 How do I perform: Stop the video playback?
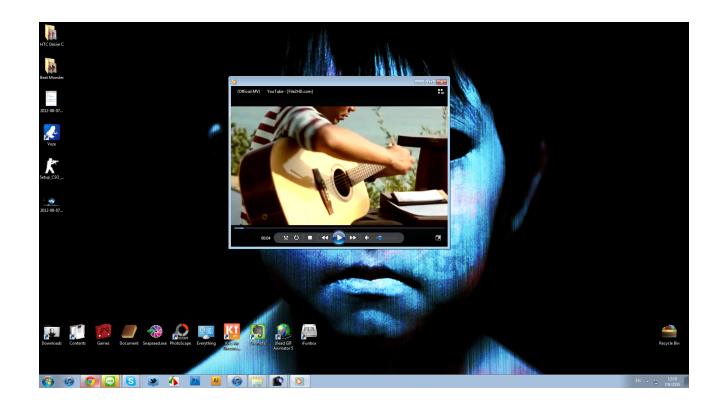pyautogui.click(x=310, y=238)
